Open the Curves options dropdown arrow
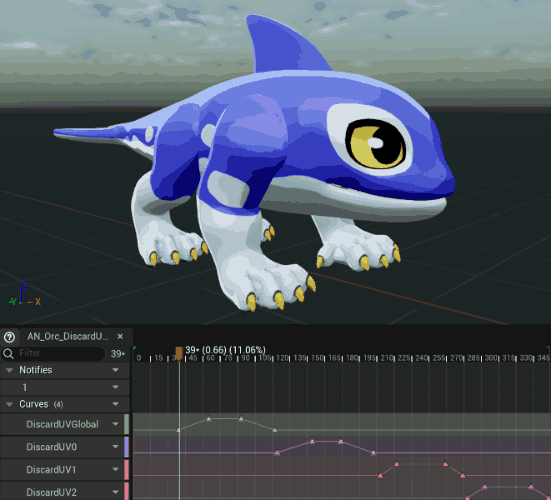This screenshot has width=551, height=500. point(116,404)
